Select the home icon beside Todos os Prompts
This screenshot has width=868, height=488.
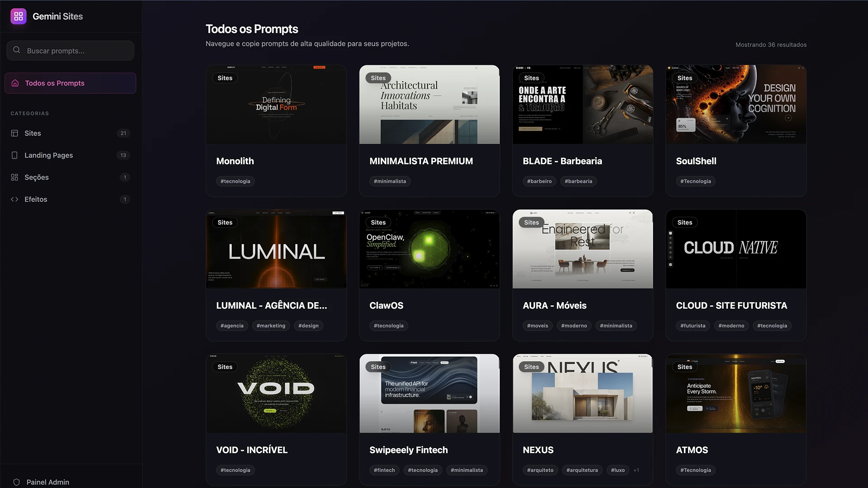coord(15,83)
